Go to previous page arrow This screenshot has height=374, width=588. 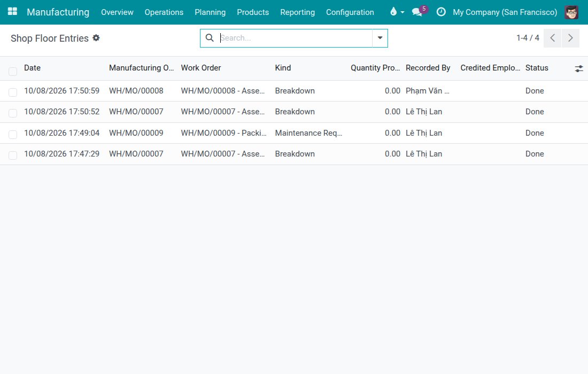(x=552, y=38)
